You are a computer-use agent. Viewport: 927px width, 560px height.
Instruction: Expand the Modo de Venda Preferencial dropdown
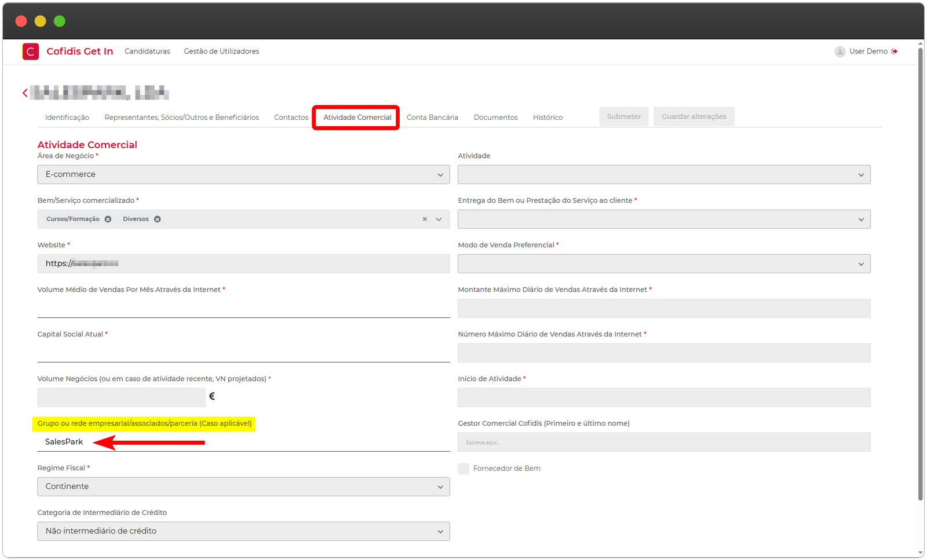click(x=664, y=263)
